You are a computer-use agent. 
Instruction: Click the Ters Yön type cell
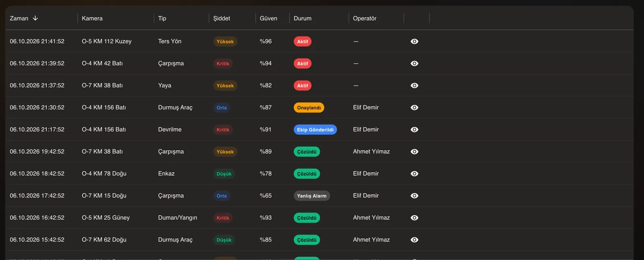click(170, 41)
